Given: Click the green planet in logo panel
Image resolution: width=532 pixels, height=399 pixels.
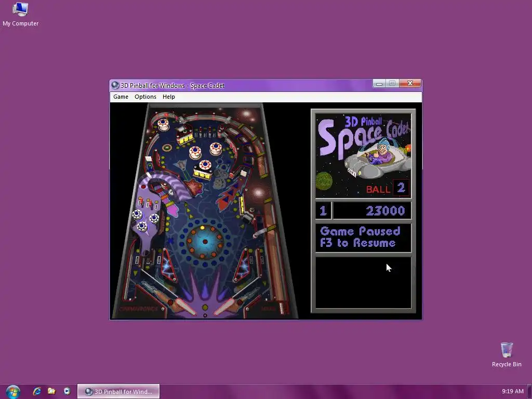Looking at the screenshot, I should pos(324,181).
